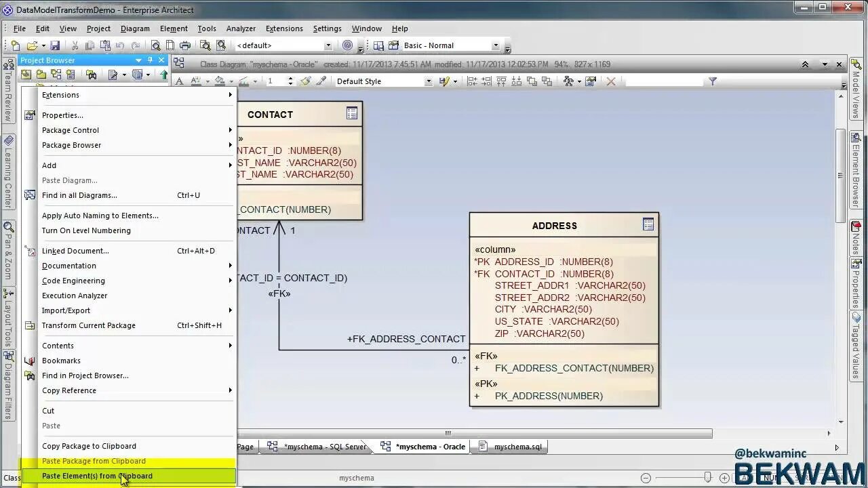Click the zoom out minus button
This screenshot has height=488, width=868.
coord(646,478)
